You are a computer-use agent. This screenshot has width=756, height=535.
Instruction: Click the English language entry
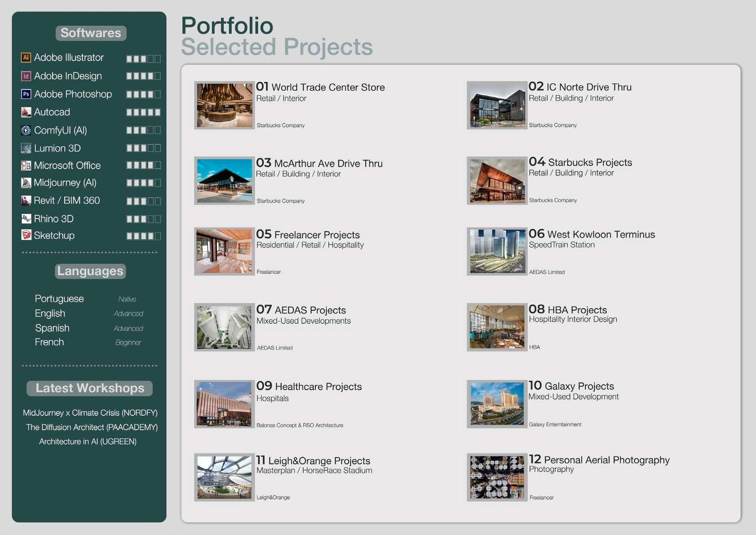(50, 313)
